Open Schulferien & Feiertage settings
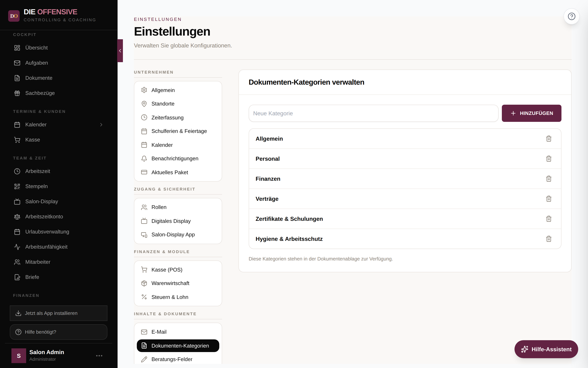 [x=178, y=131]
